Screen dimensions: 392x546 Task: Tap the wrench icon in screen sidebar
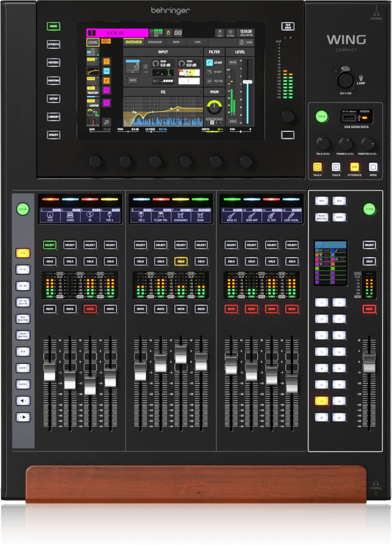106,122
